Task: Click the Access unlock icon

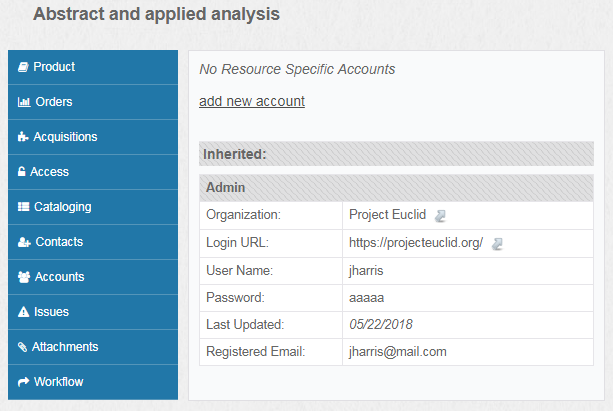Action: point(22,172)
